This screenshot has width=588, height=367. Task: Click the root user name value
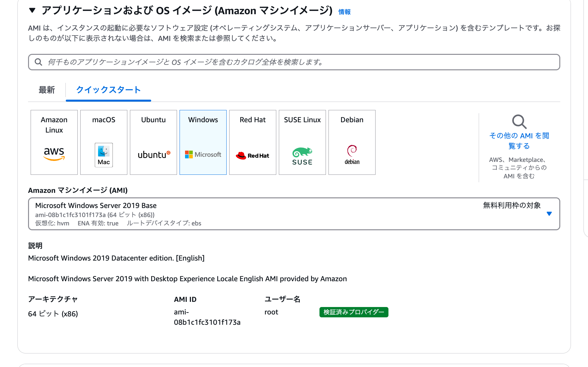pyautogui.click(x=271, y=312)
